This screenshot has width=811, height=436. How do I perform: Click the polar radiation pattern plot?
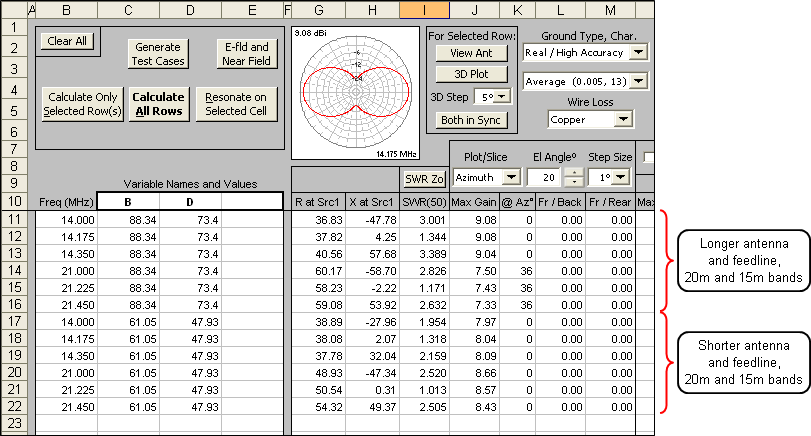click(355, 93)
